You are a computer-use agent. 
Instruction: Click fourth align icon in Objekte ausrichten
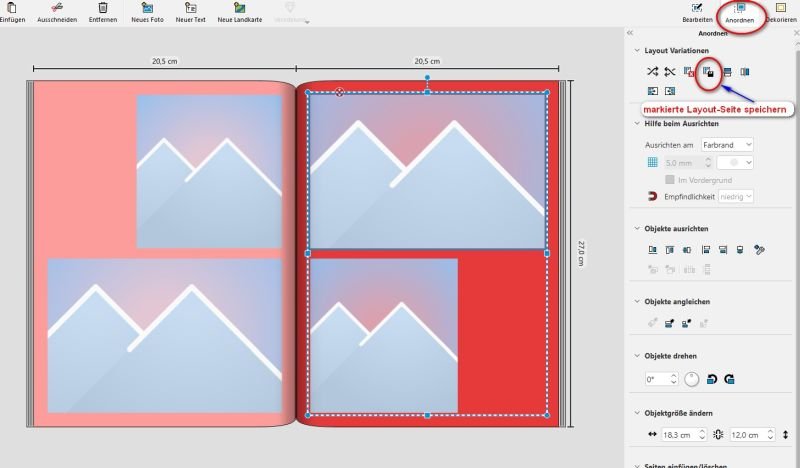[706, 250]
